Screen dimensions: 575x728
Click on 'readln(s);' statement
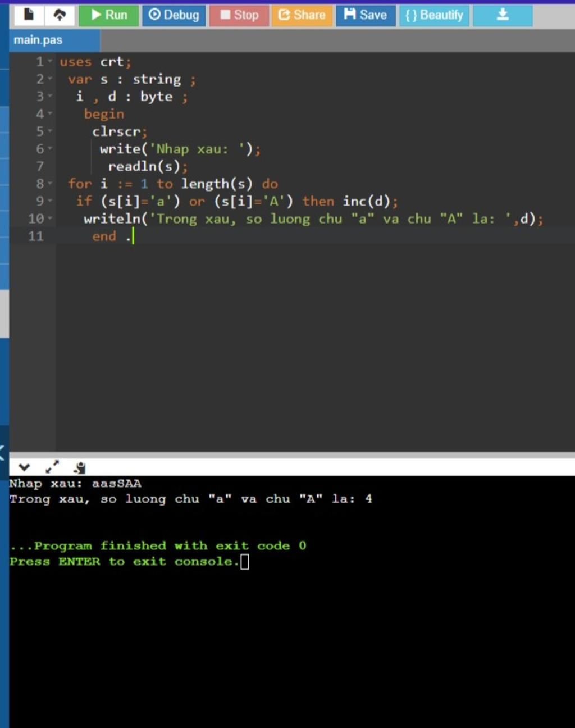coord(148,166)
